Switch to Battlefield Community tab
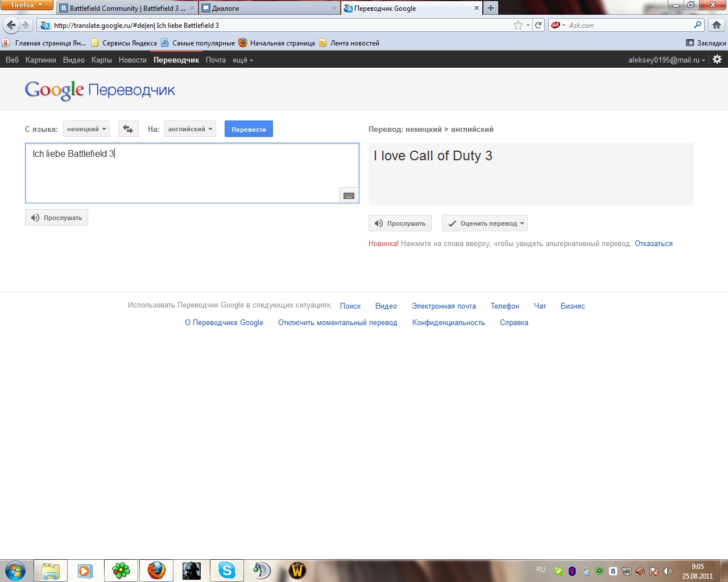This screenshot has width=728, height=582. pyautogui.click(x=127, y=8)
